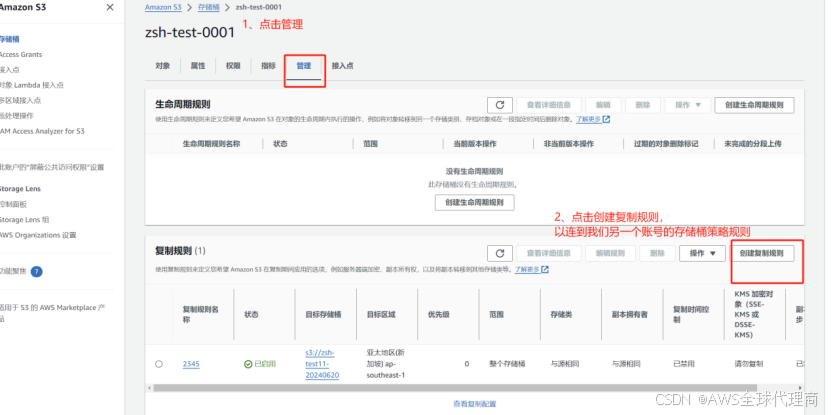Click the 查看复制配置 link
The height and width of the screenshot is (415, 831).
point(474,404)
